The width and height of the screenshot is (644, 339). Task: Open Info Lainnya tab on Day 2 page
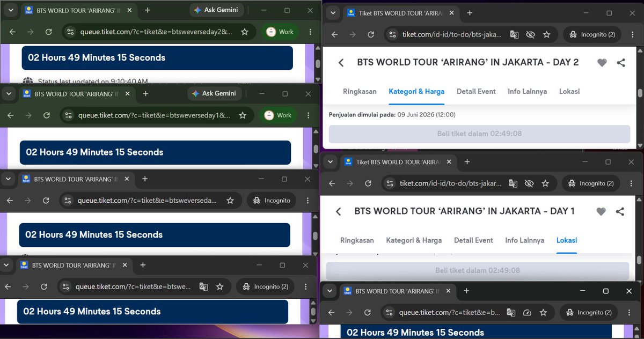coord(528,91)
